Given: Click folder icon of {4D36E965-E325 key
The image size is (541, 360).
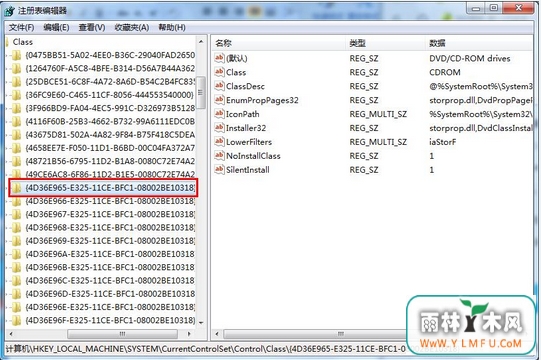Looking at the screenshot, I should click(x=16, y=188).
